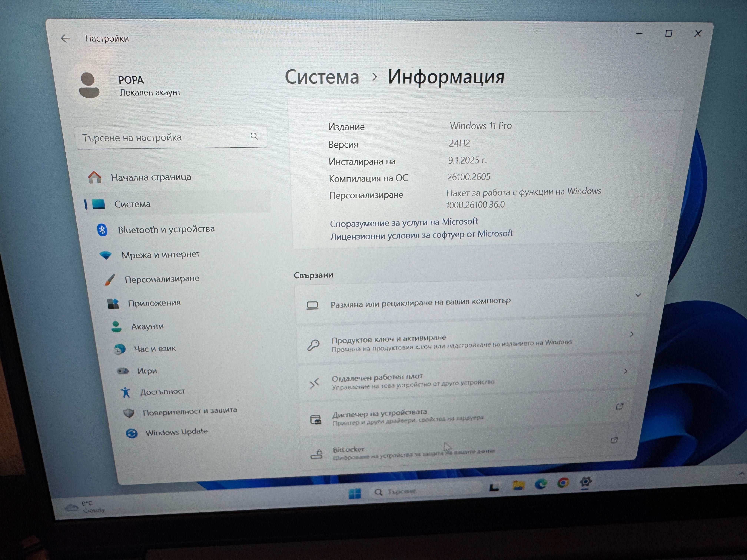Image resolution: width=747 pixels, height=560 pixels.
Task: Click the Поверителност и защита shield icon
Action: click(129, 413)
